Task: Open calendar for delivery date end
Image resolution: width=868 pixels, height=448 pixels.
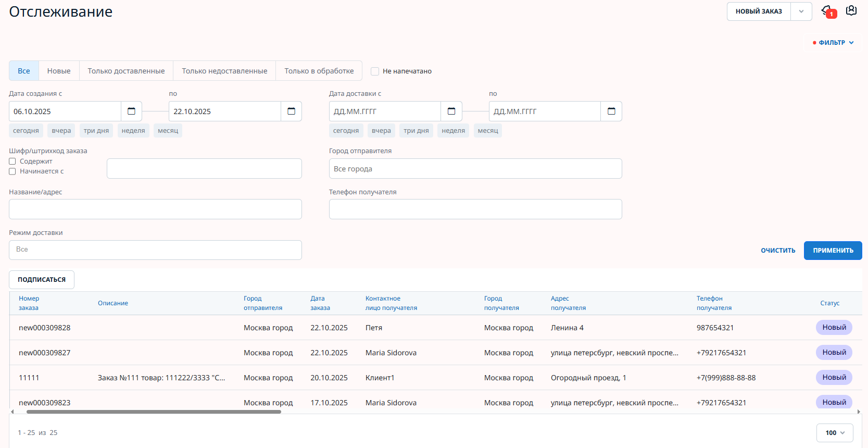Action: 611,111
